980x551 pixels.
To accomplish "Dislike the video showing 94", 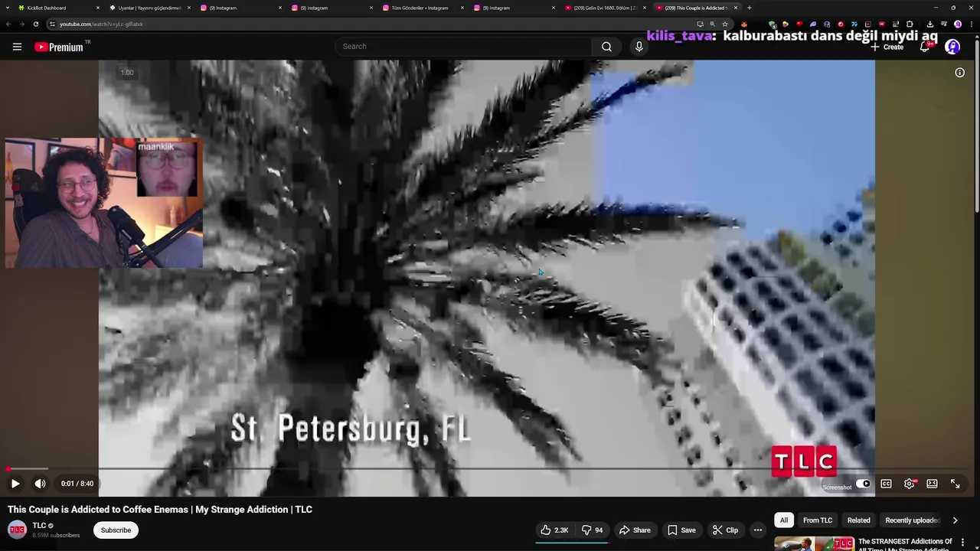I will [x=592, y=530].
